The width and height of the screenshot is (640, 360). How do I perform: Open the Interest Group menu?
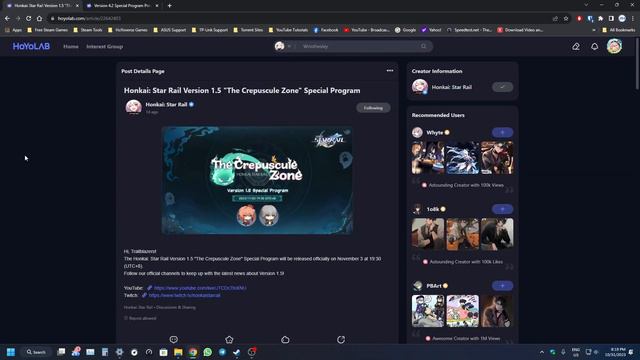pos(104,47)
